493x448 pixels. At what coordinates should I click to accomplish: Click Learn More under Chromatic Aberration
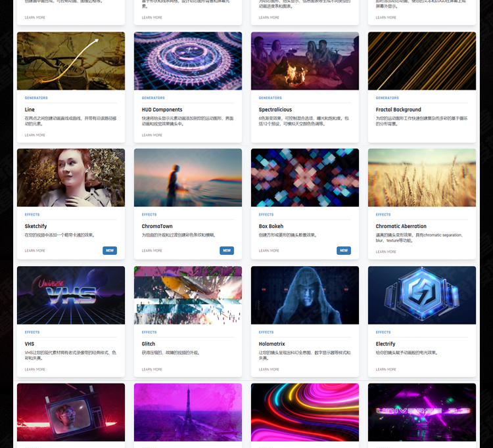(386, 252)
